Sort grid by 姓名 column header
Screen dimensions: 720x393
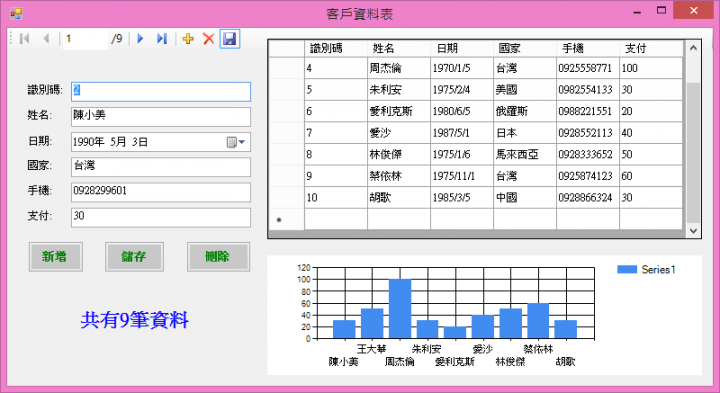click(x=399, y=48)
